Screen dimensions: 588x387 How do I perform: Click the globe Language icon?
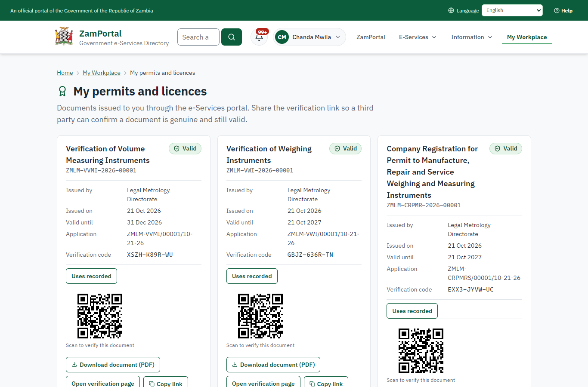coord(451,10)
